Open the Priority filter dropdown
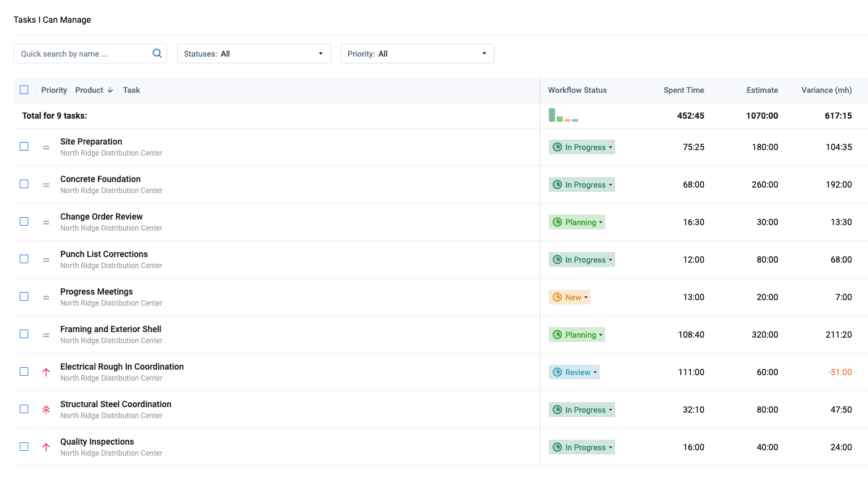The image size is (868, 492). coord(418,54)
